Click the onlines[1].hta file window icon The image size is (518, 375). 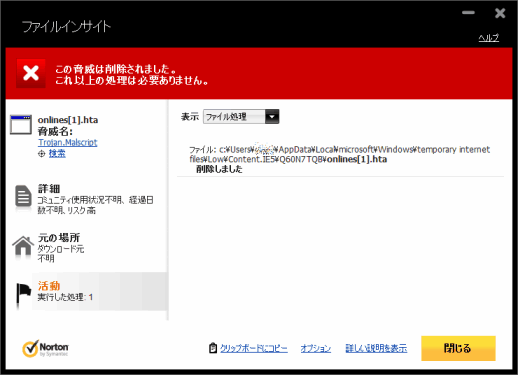pyautogui.click(x=21, y=125)
